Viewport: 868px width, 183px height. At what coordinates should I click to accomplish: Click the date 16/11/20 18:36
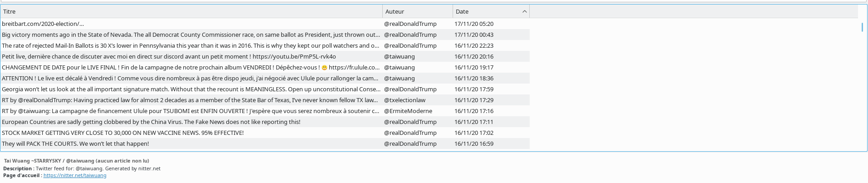474,78
